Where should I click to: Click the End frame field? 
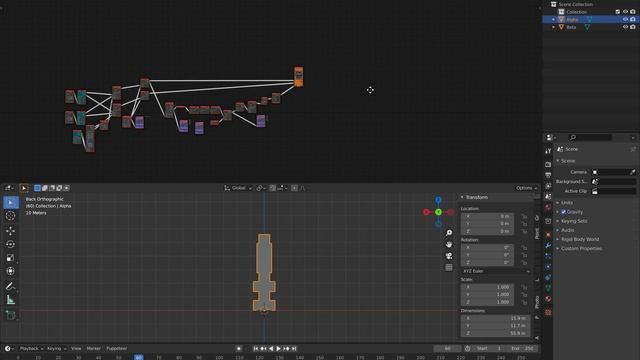[x=523, y=349]
